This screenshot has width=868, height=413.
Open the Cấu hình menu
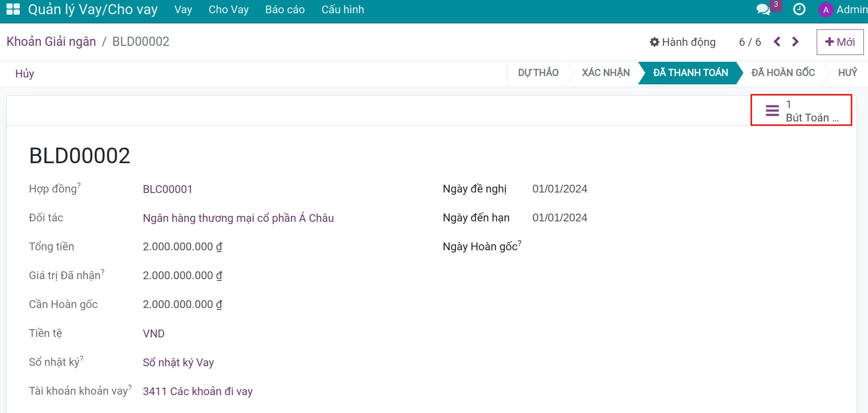click(x=343, y=10)
